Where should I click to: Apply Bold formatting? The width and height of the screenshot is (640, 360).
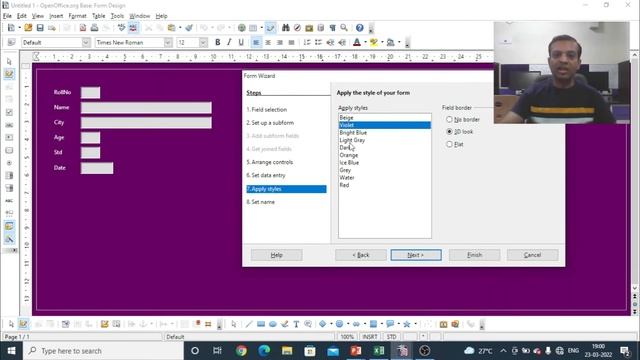pyautogui.click(x=218, y=42)
